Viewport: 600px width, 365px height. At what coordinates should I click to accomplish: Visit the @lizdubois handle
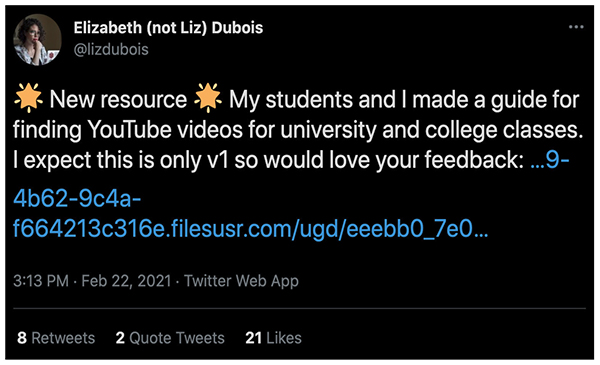(x=111, y=49)
